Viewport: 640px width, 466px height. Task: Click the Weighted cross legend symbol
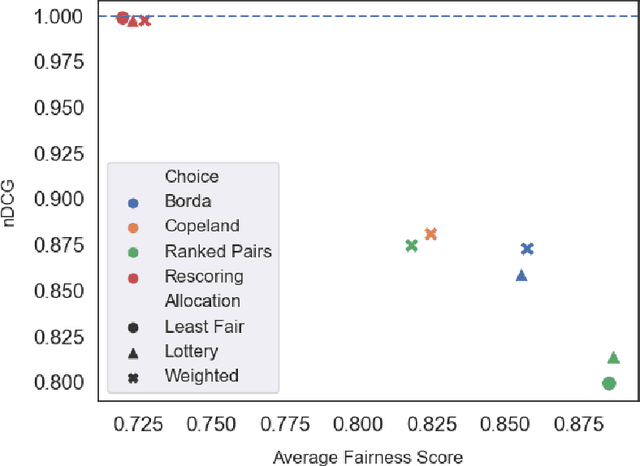(133, 377)
